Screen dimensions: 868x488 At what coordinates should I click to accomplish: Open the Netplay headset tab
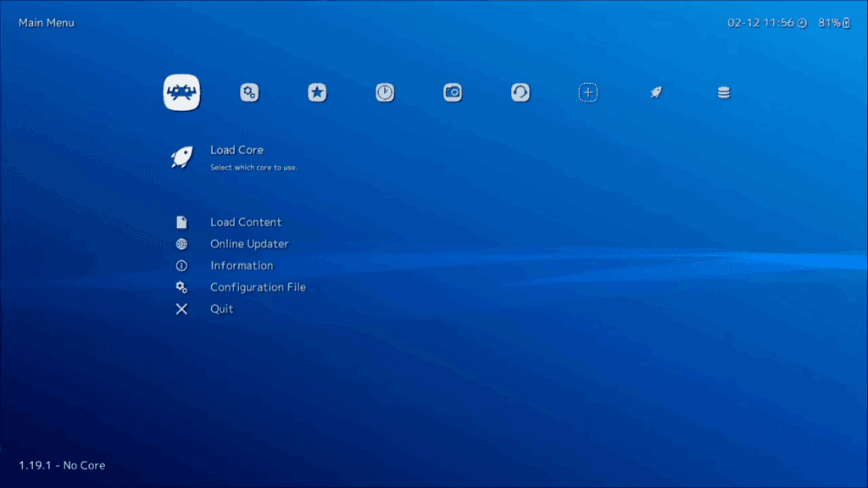pos(520,92)
